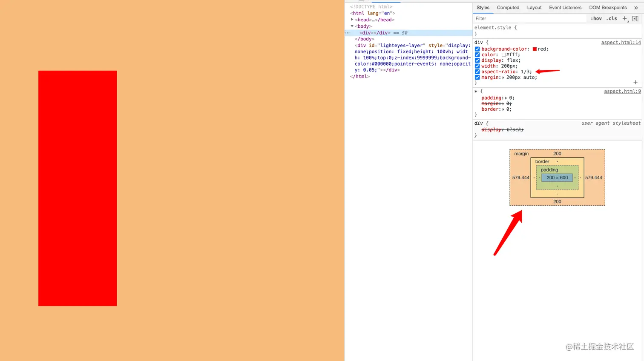Follow the aspect.html:9 link
The height and width of the screenshot is (361, 644).
tap(622, 91)
